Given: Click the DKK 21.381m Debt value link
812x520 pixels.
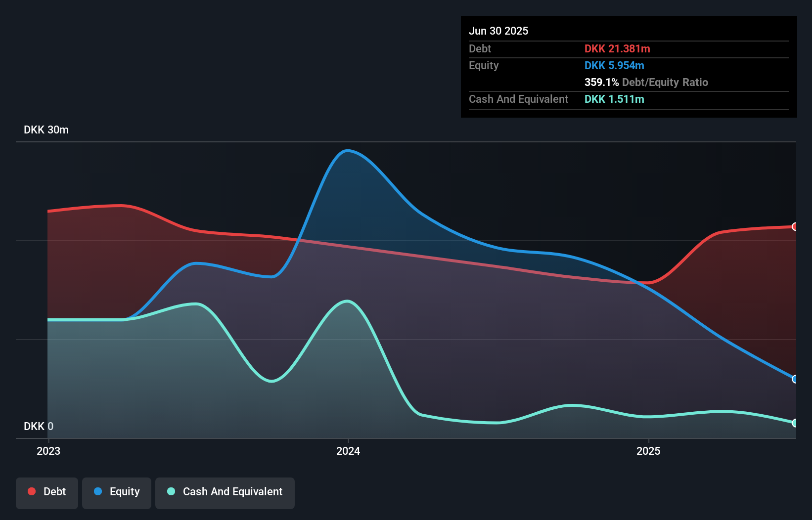Looking at the screenshot, I should point(618,48).
